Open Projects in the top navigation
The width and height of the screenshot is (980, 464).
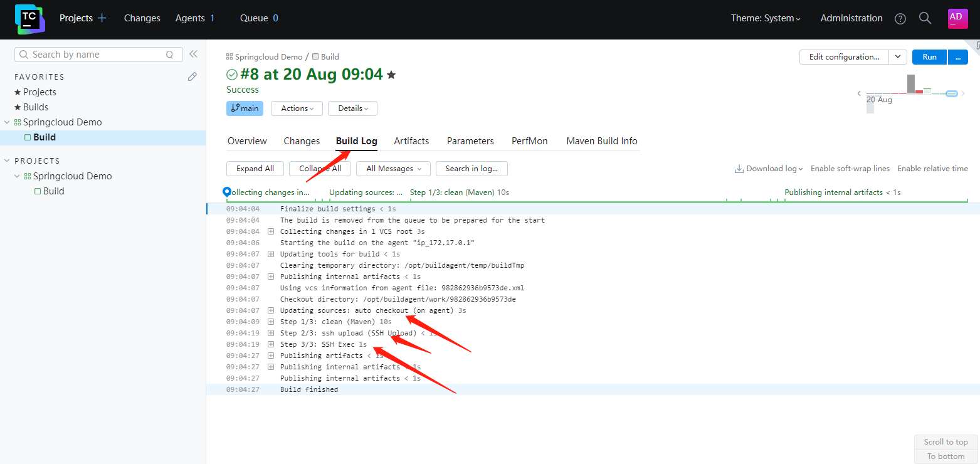(76, 18)
